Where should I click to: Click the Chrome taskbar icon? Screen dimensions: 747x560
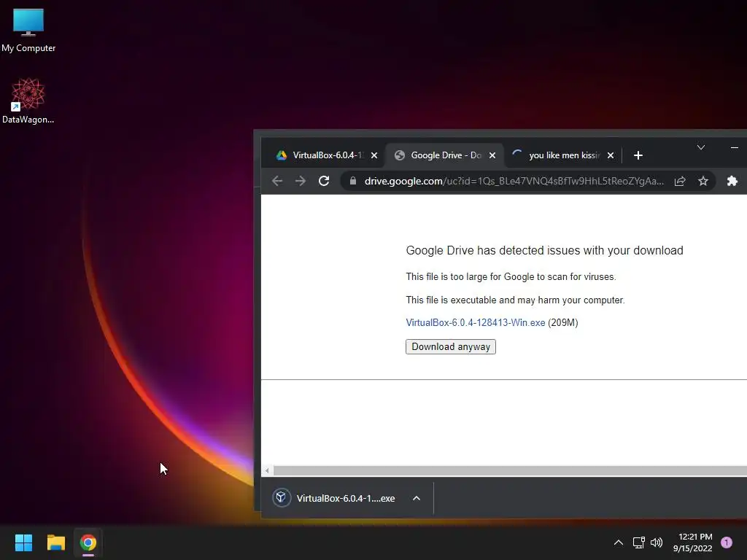[x=88, y=542]
